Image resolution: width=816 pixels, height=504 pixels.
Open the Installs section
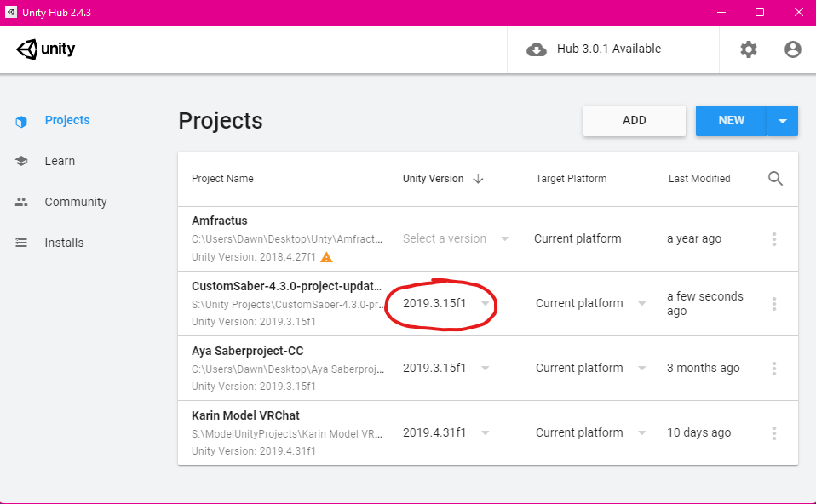coord(63,243)
